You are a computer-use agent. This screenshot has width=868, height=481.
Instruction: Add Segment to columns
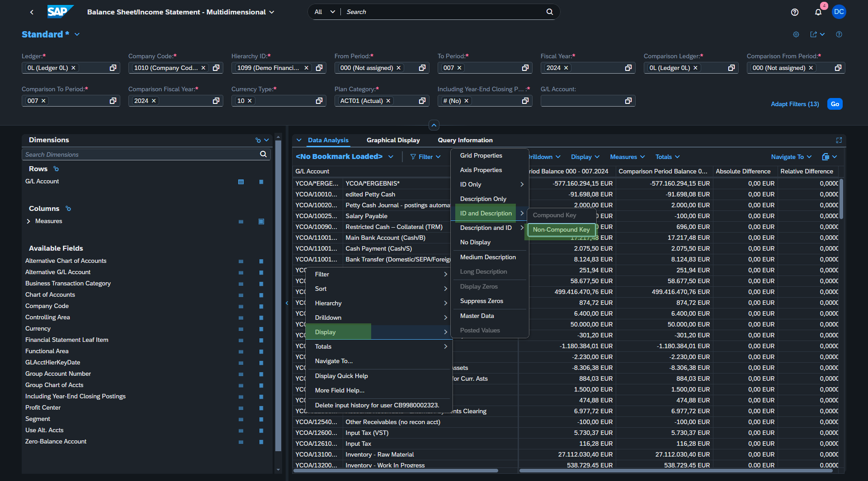[261, 419]
